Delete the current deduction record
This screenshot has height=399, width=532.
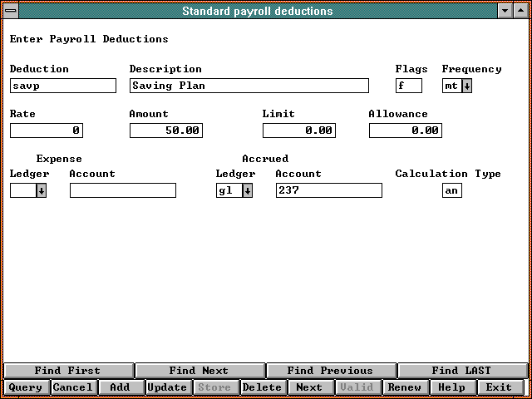[x=262, y=387]
